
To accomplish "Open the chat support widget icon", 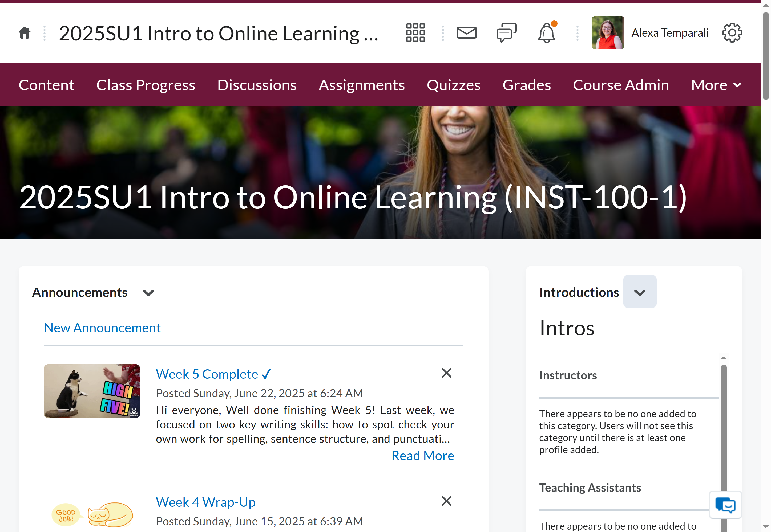I will pyautogui.click(x=726, y=505).
